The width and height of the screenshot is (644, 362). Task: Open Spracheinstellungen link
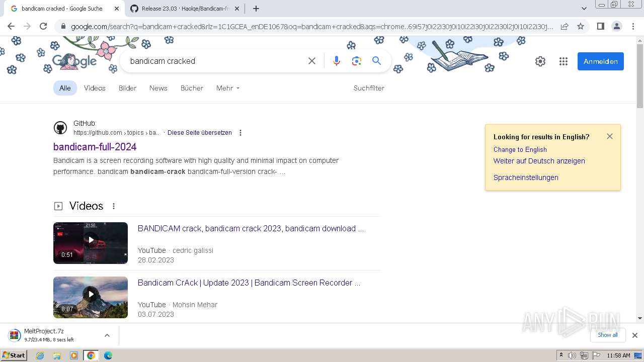526,177
